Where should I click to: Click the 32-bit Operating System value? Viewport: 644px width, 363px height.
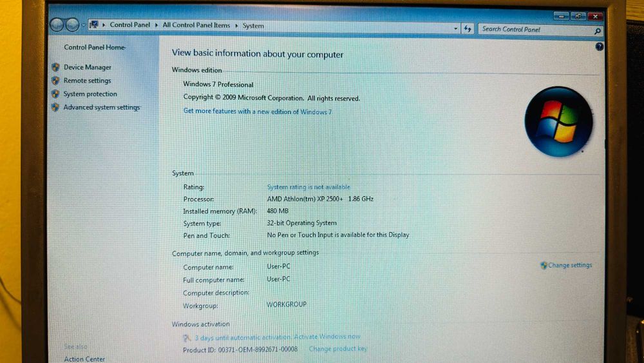(x=302, y=223)
